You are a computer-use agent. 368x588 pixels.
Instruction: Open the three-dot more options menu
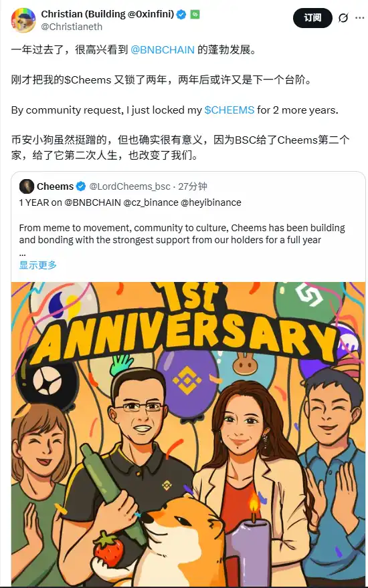(x=361, y=17)
